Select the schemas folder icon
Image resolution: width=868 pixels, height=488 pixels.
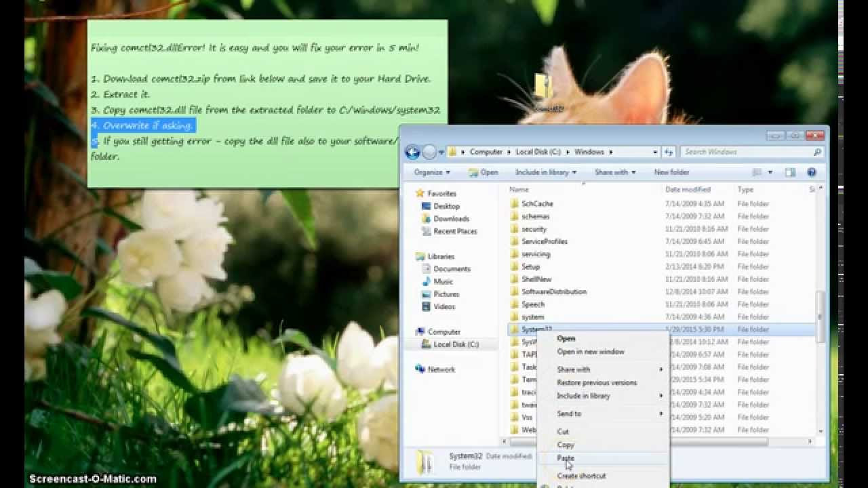click(x=514, y=216)
